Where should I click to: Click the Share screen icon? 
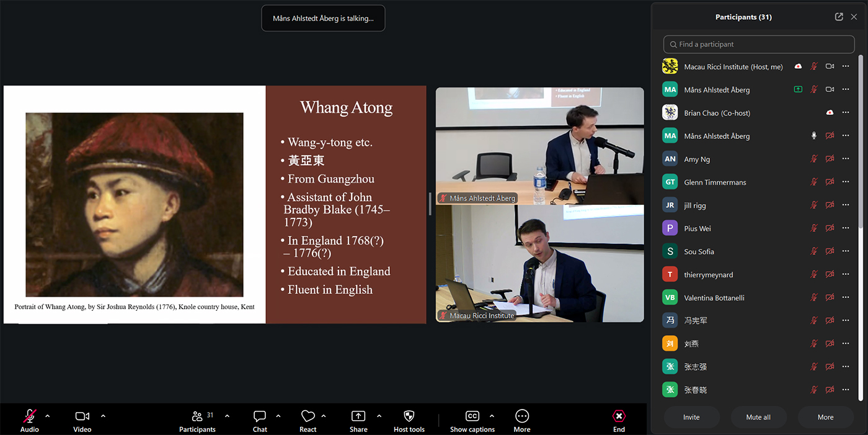[358, 416]
